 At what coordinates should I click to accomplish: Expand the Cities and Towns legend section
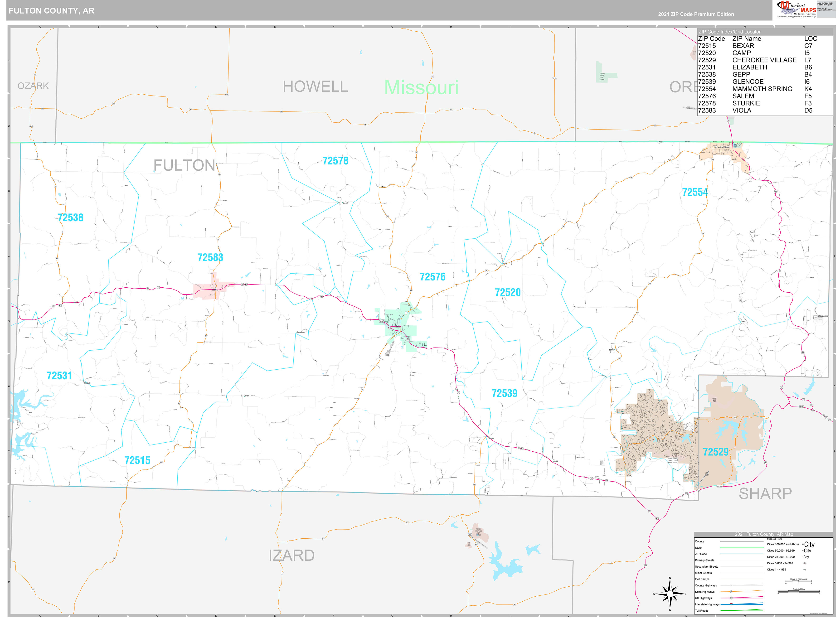pos(775,539)
